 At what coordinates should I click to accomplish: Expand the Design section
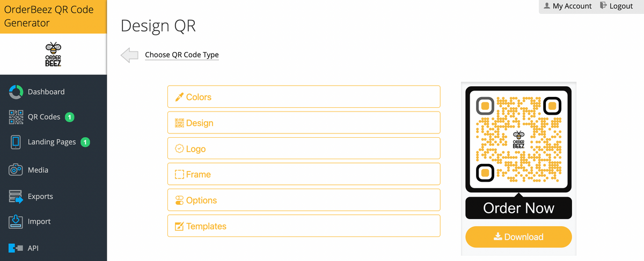pyautogui.click(x=304, y=123)
